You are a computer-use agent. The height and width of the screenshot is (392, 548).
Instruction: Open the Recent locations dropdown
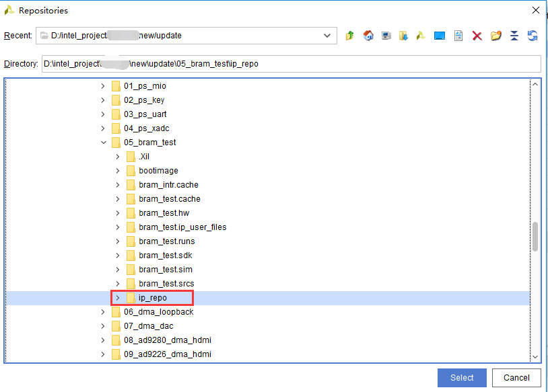[327, 36]
